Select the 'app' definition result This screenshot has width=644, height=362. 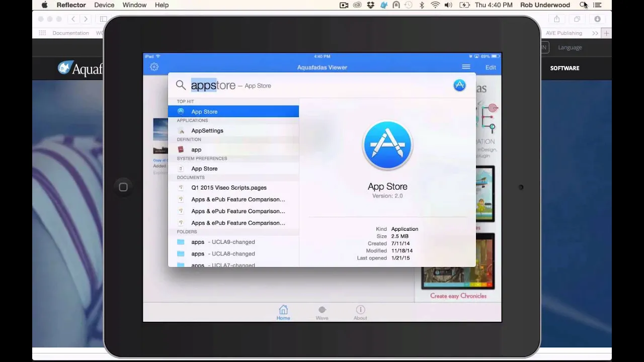click(x=233, y=149)
